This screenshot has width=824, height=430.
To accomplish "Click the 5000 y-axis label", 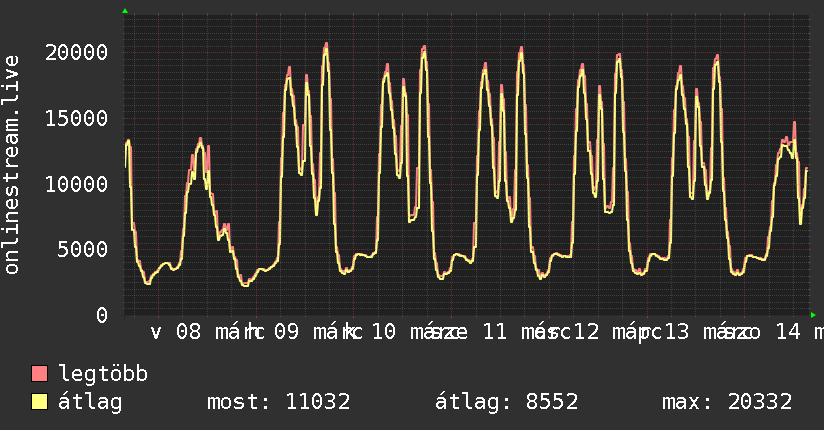I will coord(85,249).
